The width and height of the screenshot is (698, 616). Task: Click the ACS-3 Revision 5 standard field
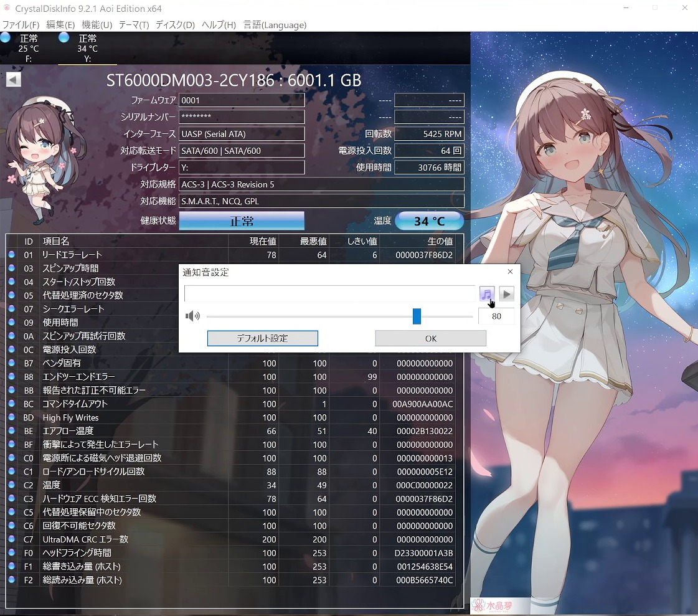[x=321, y=184]
